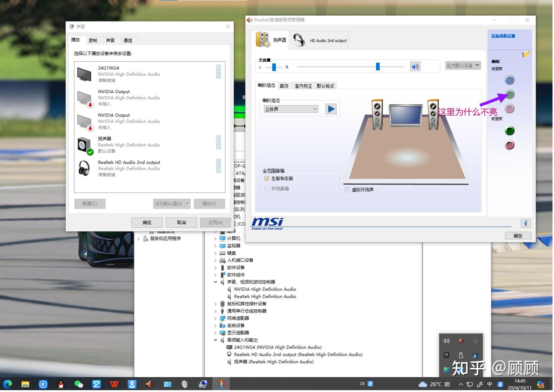This screenshot has width=554, height=392.
Task: Select 24G1WG4 playback device in list
Action: click(x=150, y=74)
